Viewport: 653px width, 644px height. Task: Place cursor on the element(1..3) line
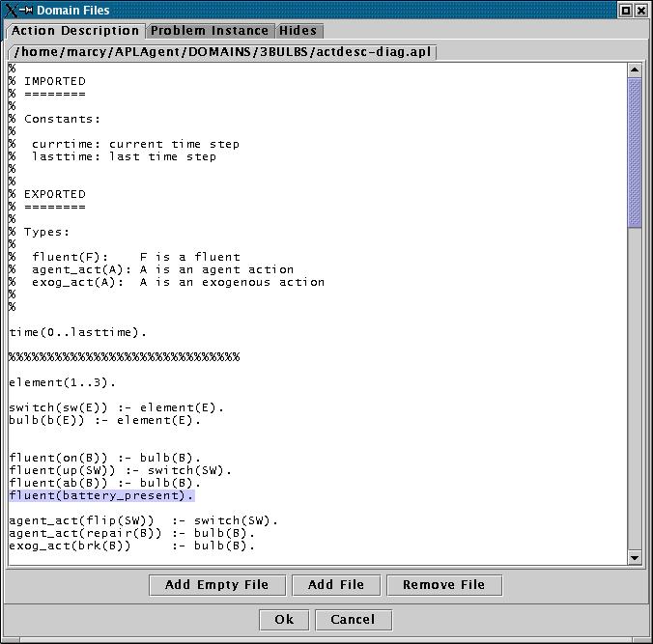point(62,382)
